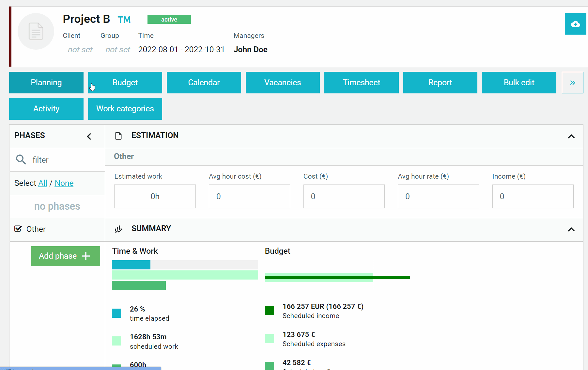The image size is (588, 370).
Task: Focus the Estimated work input field
Action: 155,196
